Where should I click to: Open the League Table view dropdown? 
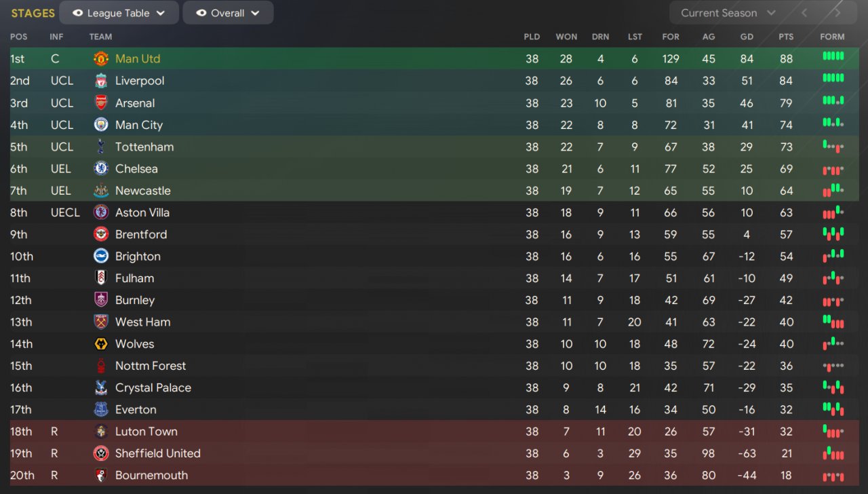[119, 13]
